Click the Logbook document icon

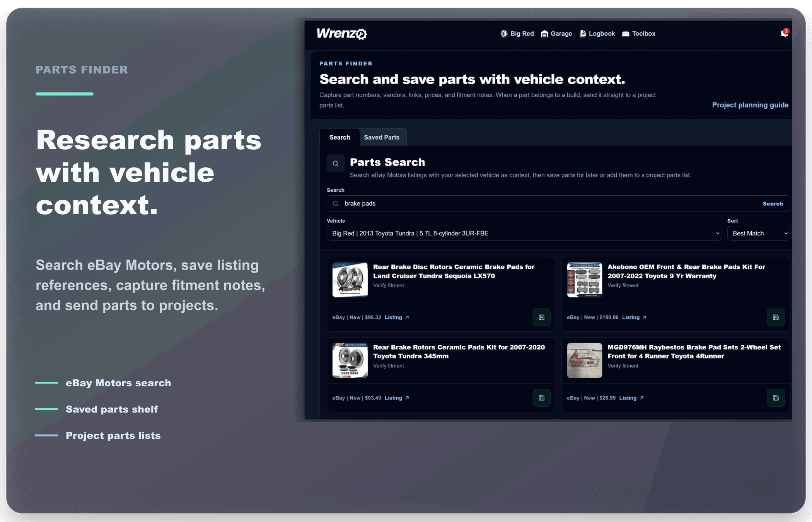tap(583, 34)
